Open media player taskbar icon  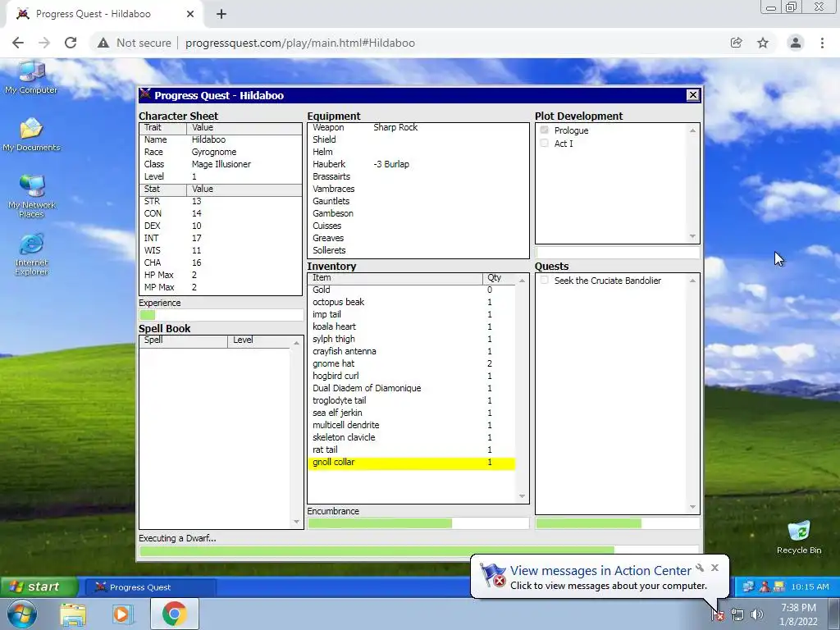click(x=123, y=614)
